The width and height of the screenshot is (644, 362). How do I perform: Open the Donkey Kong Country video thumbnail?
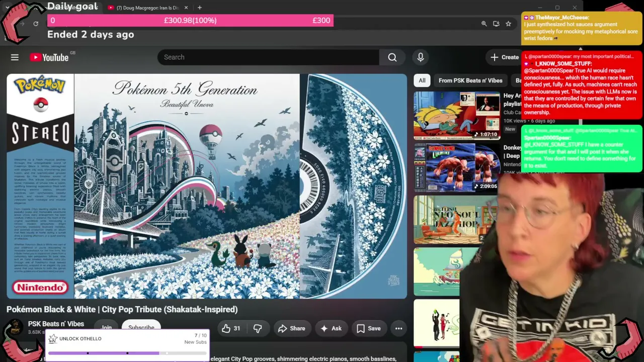[457, 168]
